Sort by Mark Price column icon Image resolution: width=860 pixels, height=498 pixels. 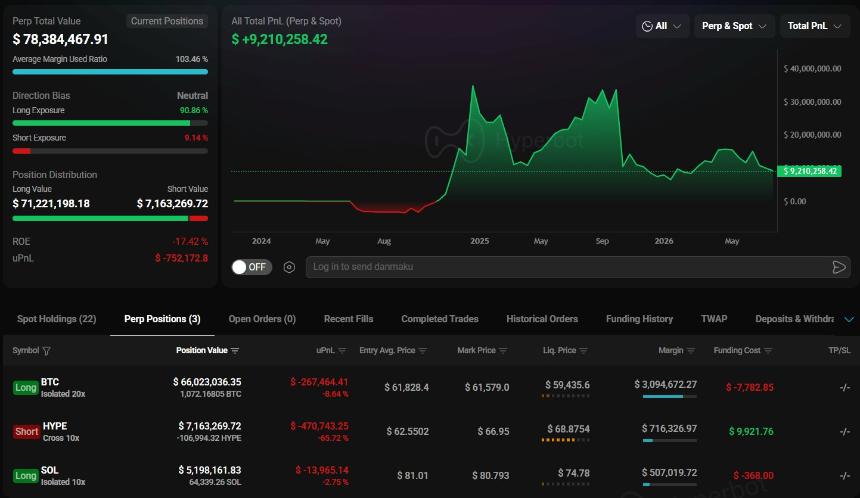tap(503, 350)
